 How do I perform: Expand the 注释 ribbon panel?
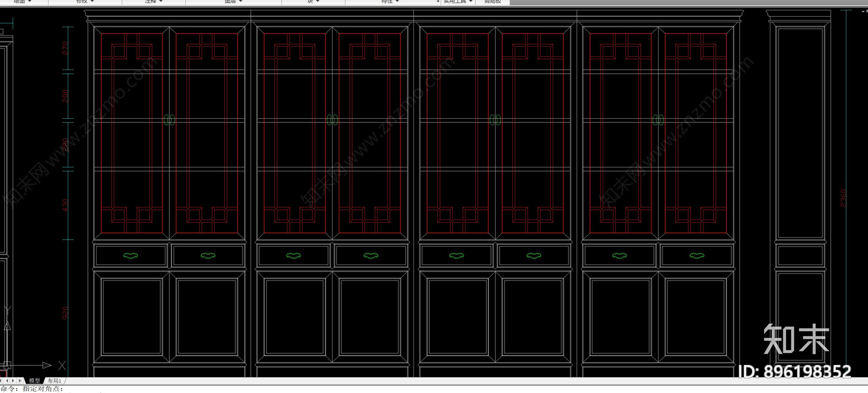[x=154, y=2]
